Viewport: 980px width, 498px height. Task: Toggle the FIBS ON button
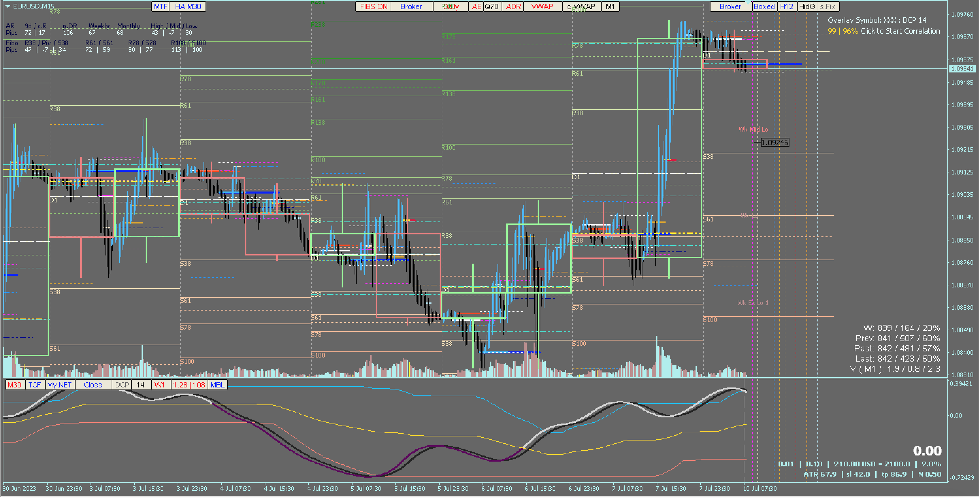373,6
